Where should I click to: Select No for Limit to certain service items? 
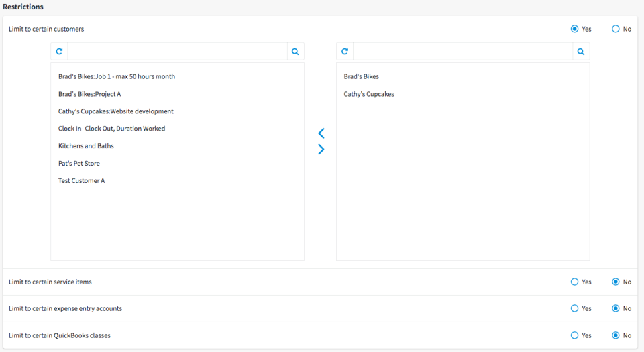[x=616, y=282]
